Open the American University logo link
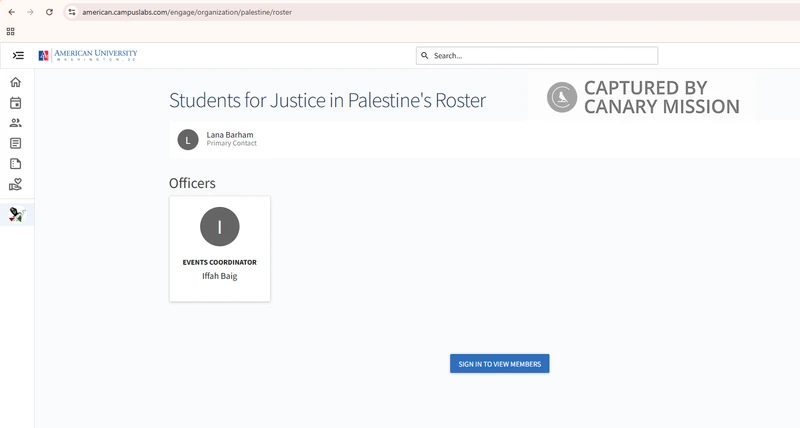The width and height of the screenshot is (800, 428). pyautogui.click(x=88, y=55)
